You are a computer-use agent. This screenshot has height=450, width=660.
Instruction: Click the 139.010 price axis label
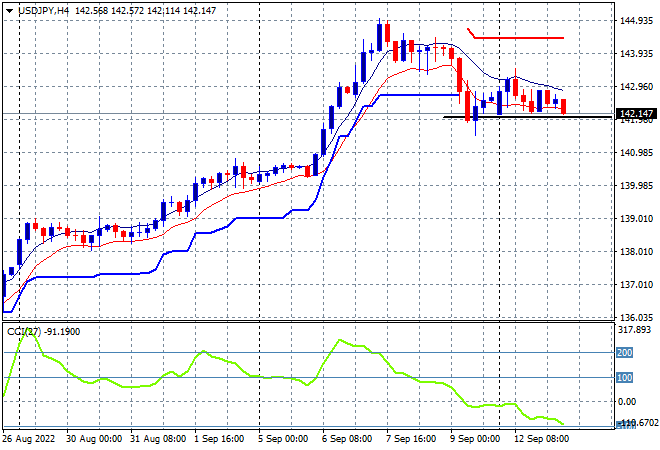636,218
